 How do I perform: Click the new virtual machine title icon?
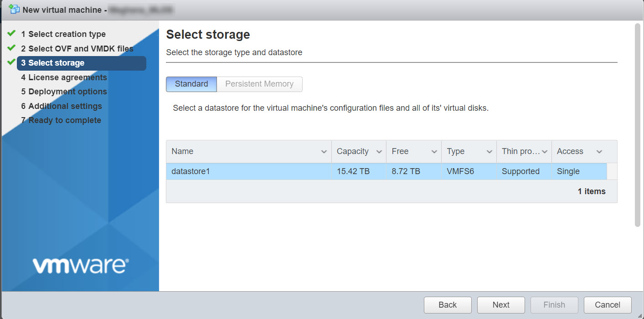tap(14, 9)
